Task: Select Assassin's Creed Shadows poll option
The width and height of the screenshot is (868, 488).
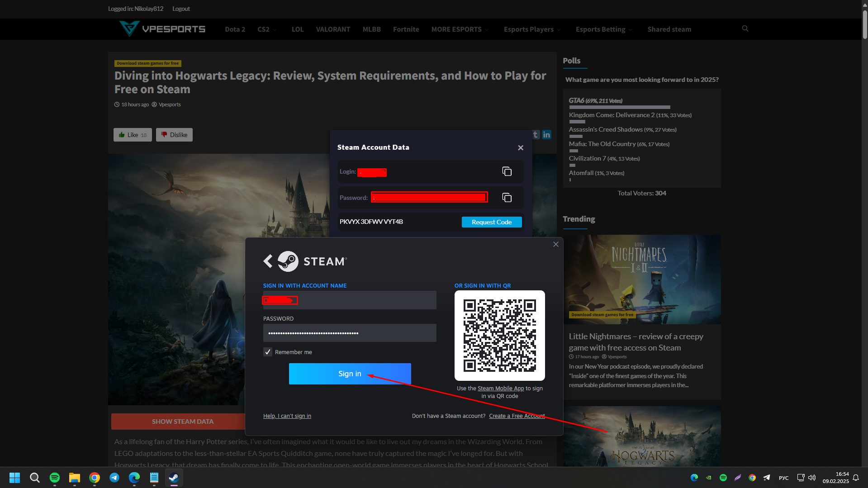Action: click(623, 129)
